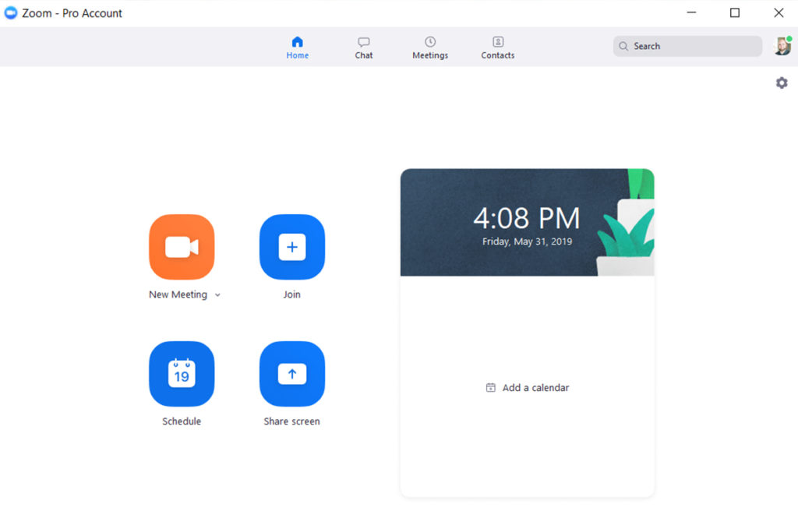The height and width of the screenshot is (532, 798).
Task: Focus the Search input field
Action: pos(687,46)
